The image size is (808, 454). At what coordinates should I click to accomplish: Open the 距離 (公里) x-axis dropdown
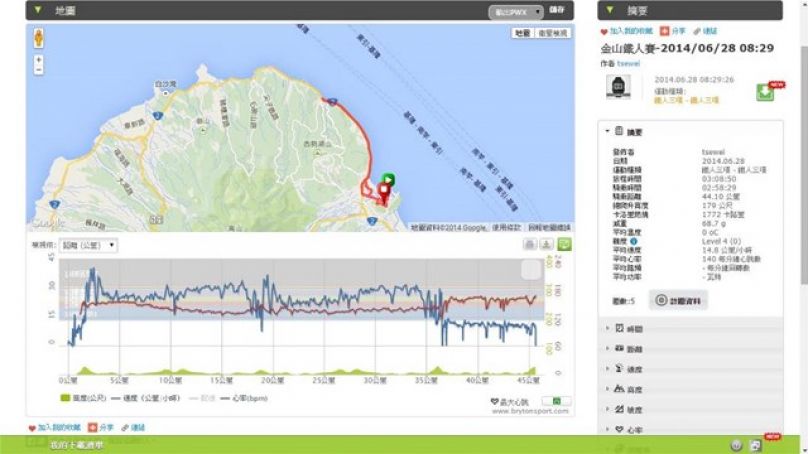coord(89,244)
